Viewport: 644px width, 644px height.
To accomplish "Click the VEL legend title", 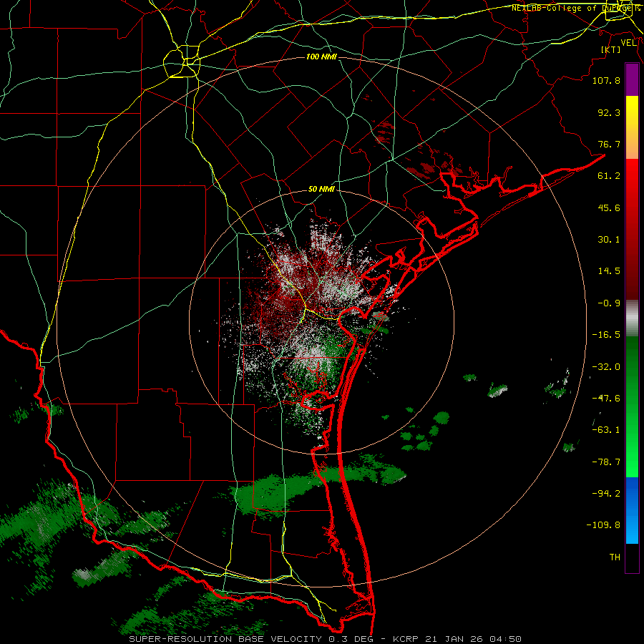I will (x=629, y=43).
